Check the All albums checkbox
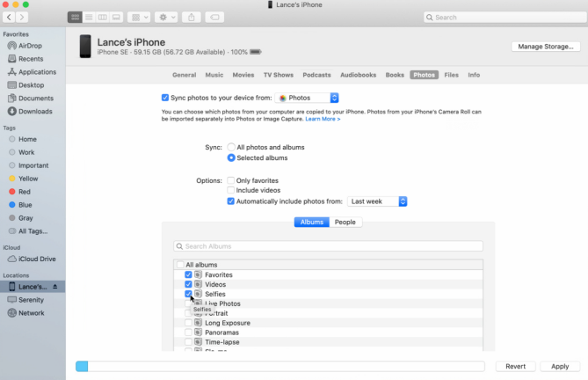The height and width of the screenshot is (380, 588). coord(180,265)
